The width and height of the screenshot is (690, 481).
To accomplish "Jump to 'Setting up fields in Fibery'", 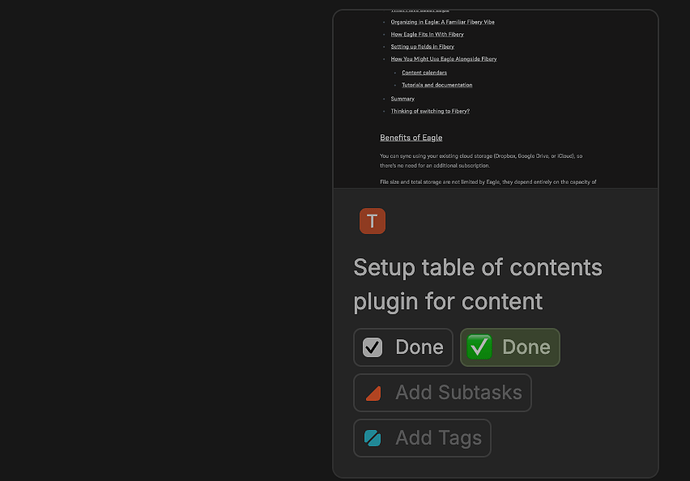I will [x=422, y=46].
